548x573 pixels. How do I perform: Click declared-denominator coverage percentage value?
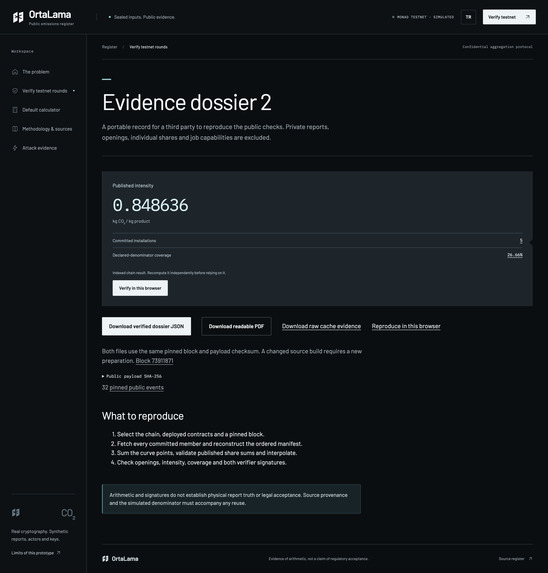(515, 255)
